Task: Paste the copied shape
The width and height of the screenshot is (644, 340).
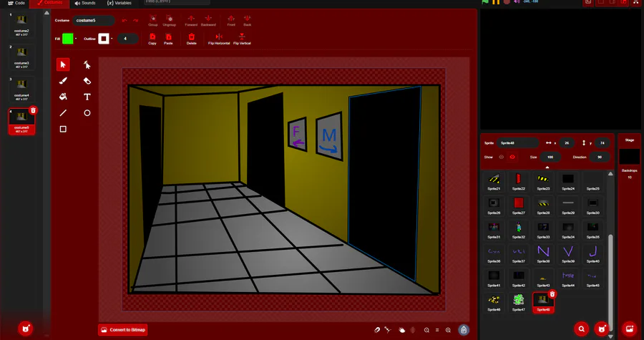Action: pos(168,39)
